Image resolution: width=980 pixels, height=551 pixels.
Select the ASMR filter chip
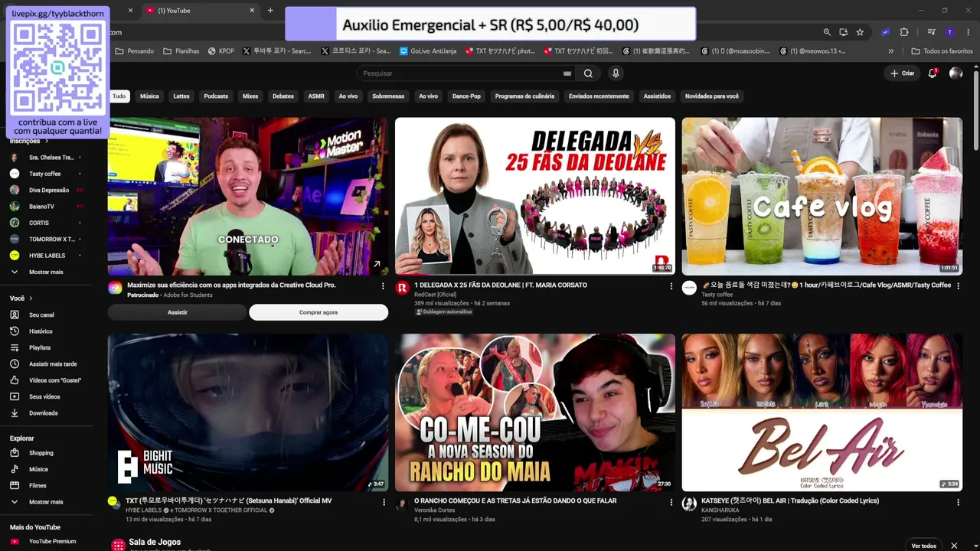pos(316,96)
